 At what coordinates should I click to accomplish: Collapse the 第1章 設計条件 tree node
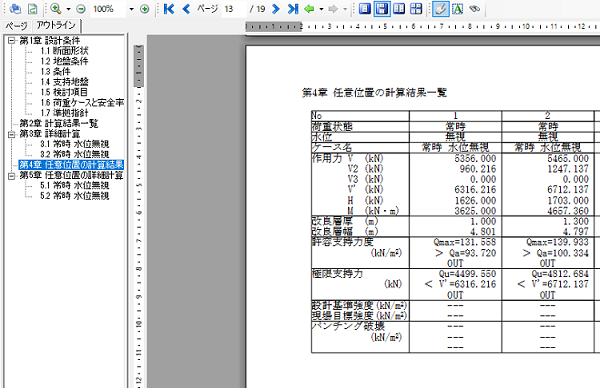[x=11, y=41]
